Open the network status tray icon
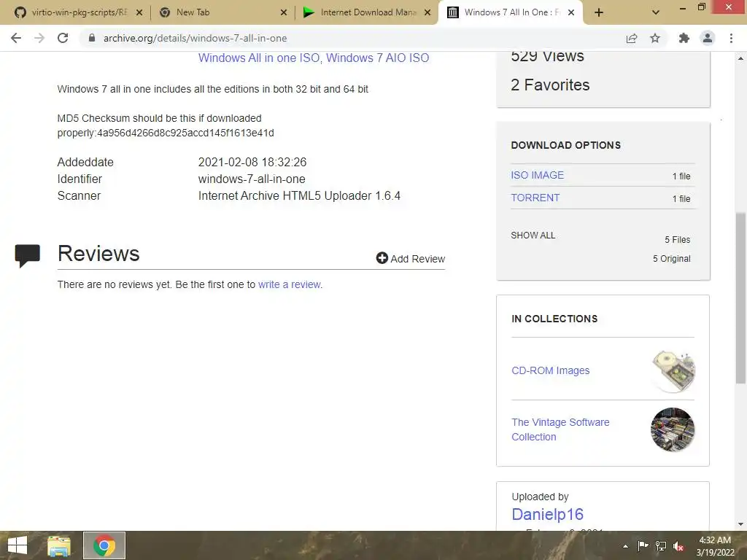 click(661, 546)
